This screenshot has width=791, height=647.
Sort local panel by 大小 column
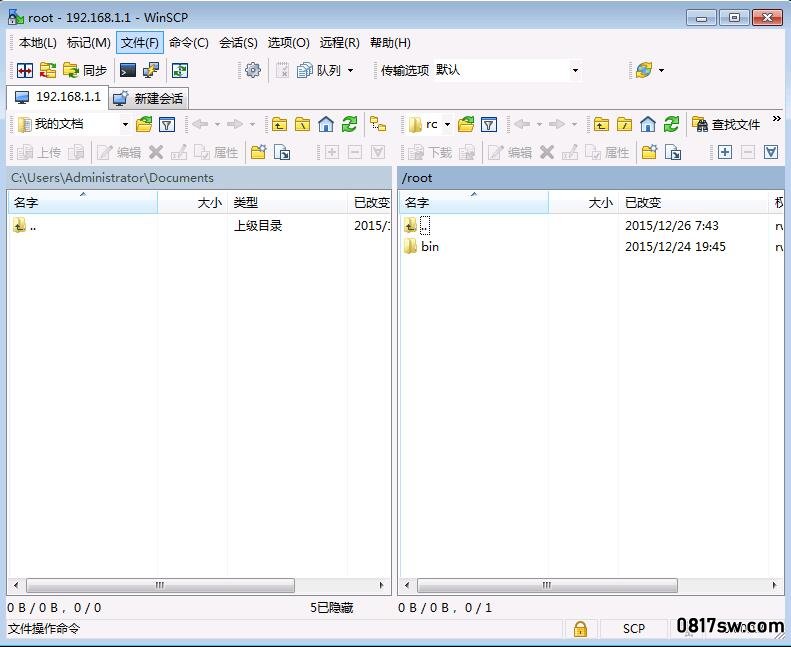tap(192, 203)
